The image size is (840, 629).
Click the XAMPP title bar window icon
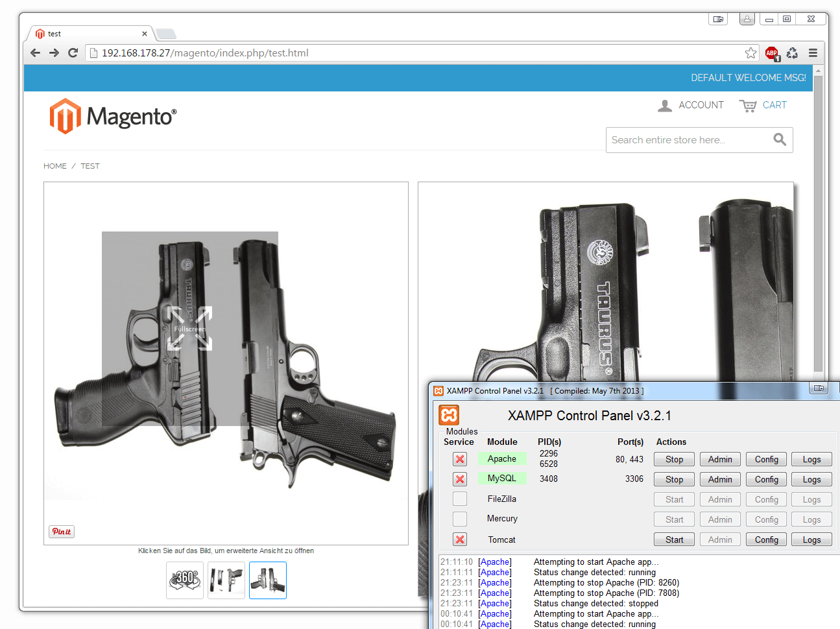[438, 390]
